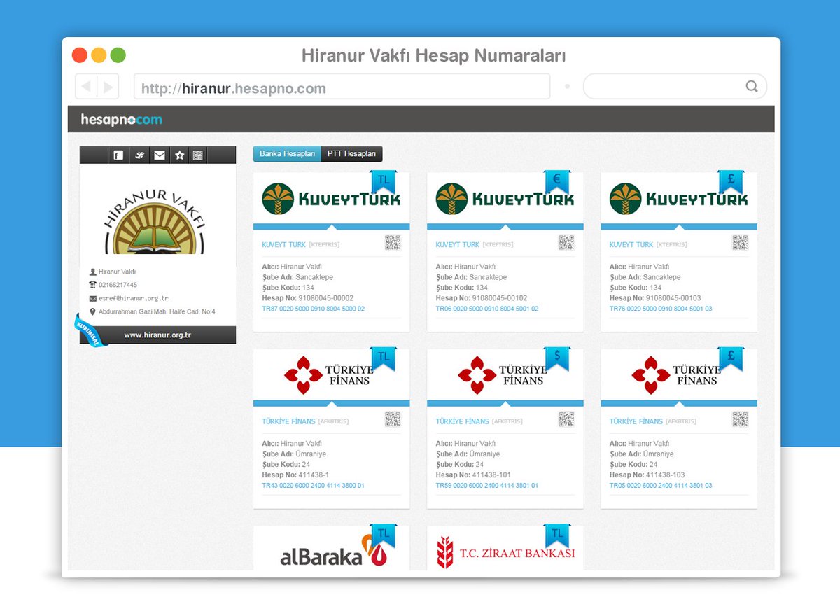Click KUVEYT TÜRK name on the Euro card
Screen dimensions: 840x616
pos(458,245)
